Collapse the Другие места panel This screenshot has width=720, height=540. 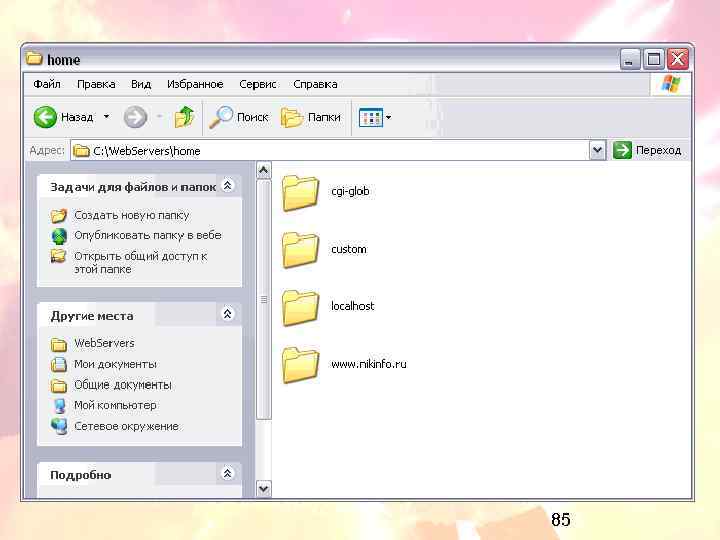tap(227, 314)
